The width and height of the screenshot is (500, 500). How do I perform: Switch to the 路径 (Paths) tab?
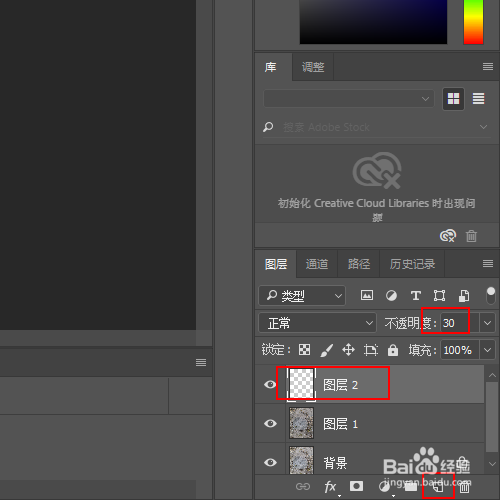tap(359, 264)
